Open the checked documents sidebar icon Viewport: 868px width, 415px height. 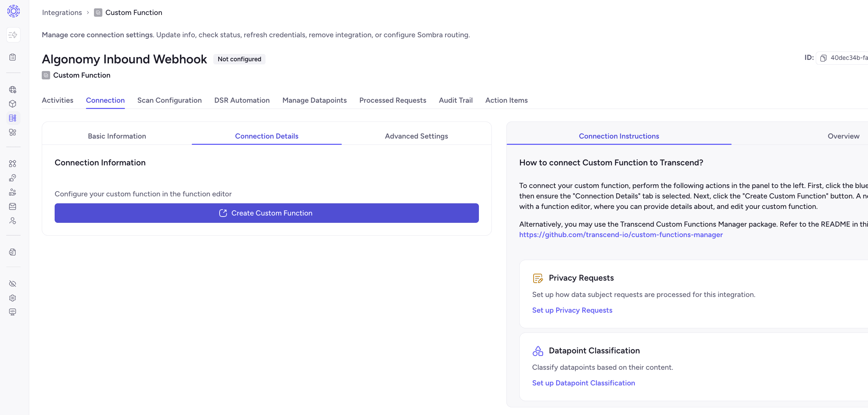tap(13, 252)
